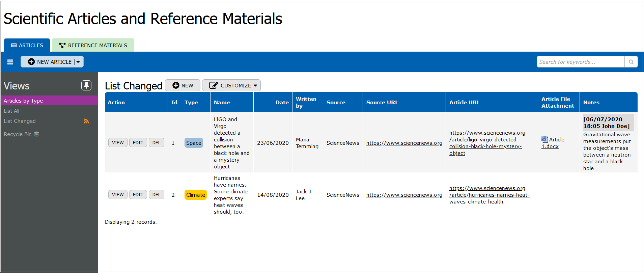Click the RSS feed icon

(x=86, y=121)
